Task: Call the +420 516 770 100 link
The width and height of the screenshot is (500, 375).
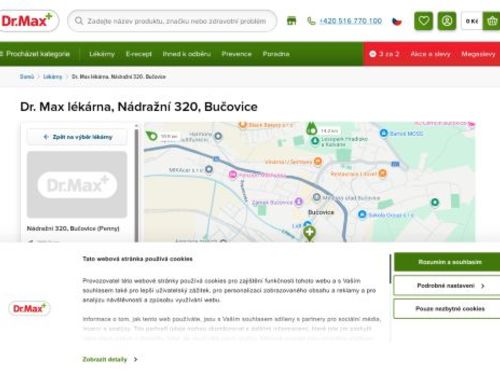Action: 350,21
